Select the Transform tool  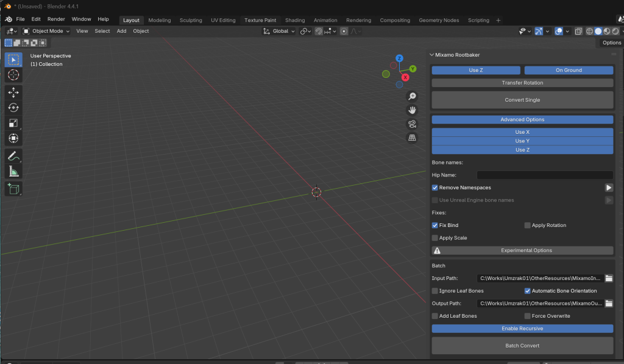[13, 138]
